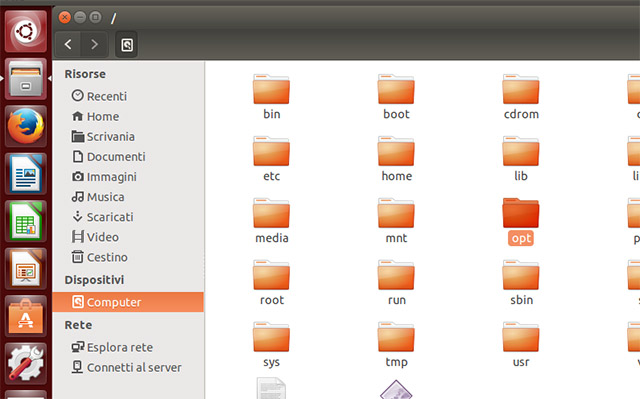
Task: Select the root folder
Action: [271, 283]
